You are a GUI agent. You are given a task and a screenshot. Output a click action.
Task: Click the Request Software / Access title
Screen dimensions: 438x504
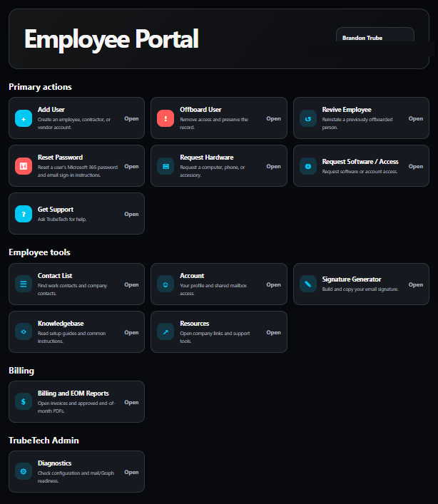point(360,162)
